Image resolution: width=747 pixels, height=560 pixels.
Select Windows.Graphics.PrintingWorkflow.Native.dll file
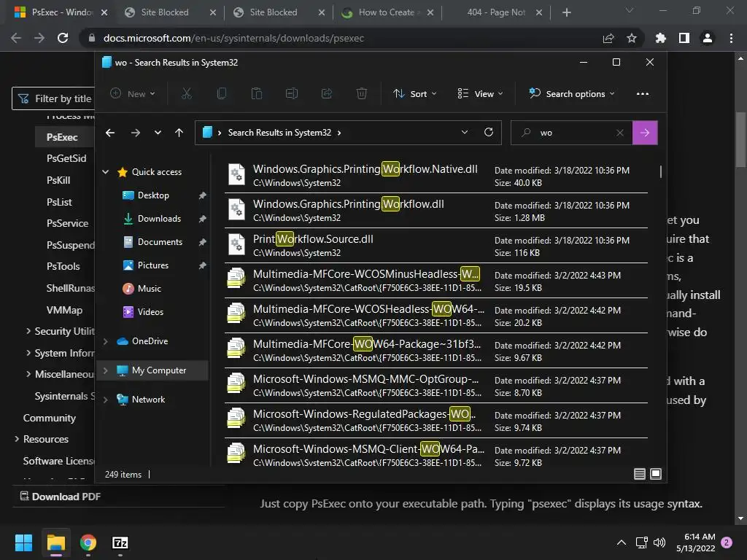436,175
